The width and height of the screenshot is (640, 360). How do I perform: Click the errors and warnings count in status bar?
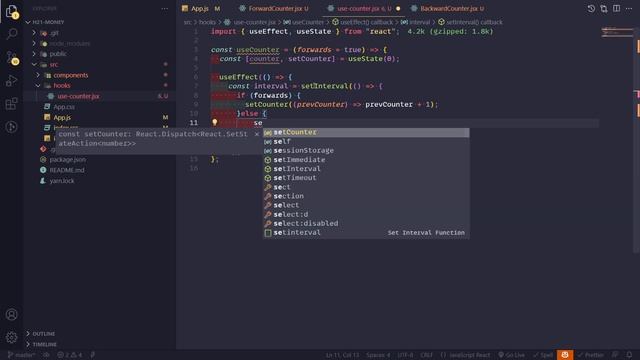(70, 355)
